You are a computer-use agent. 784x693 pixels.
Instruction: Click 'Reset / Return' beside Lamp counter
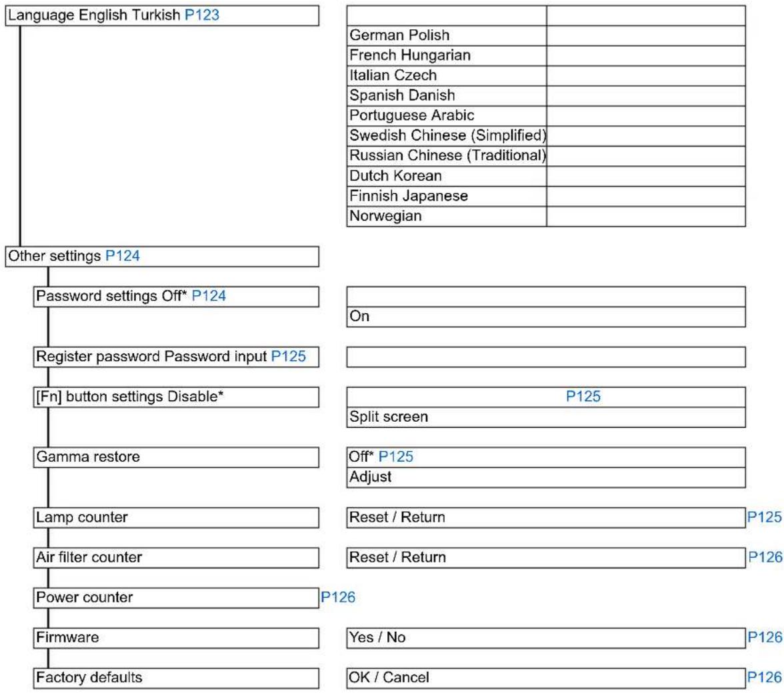tap(546, 518)
